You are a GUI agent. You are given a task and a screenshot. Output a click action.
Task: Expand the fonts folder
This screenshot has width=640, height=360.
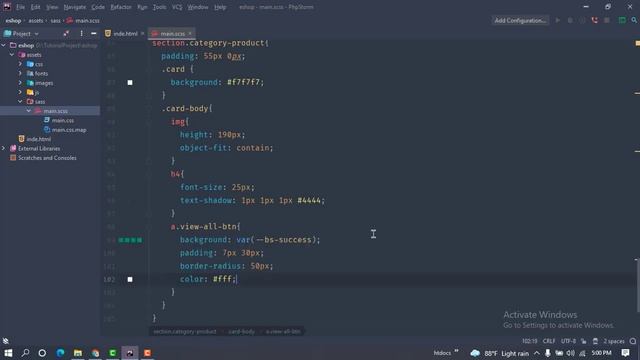click(20, 73)
